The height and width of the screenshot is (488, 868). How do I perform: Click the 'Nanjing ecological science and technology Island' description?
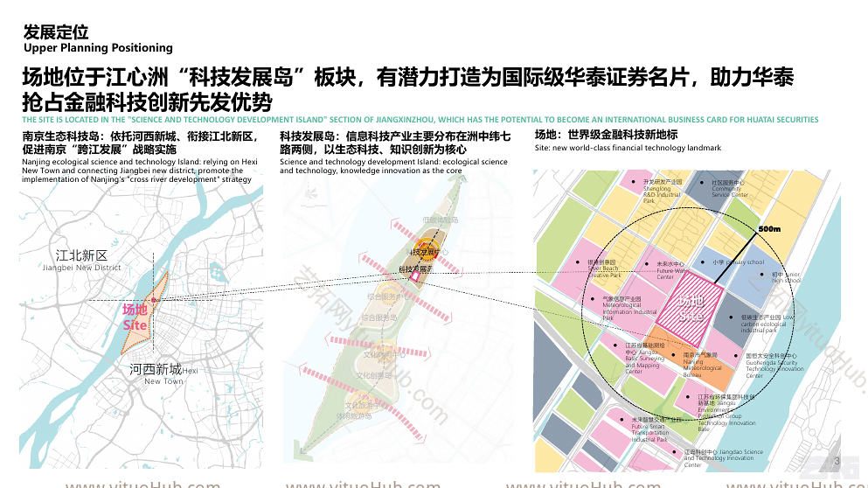(x=140, y=171)
